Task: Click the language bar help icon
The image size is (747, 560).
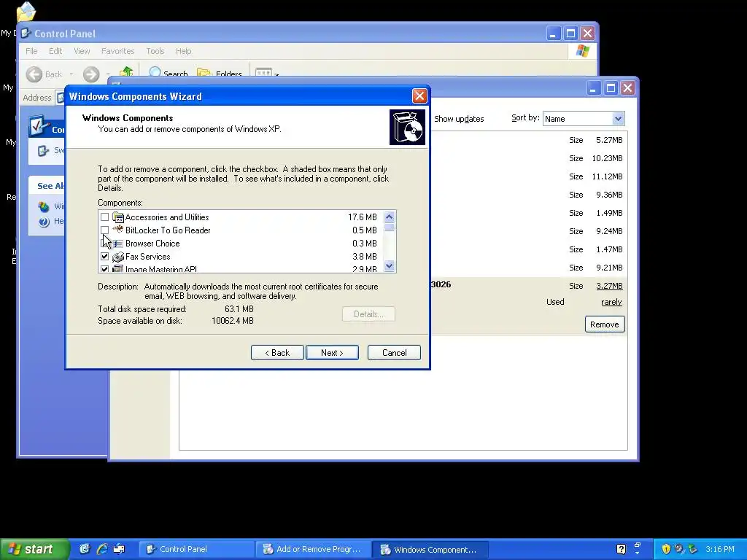Action: click(x=622, y=549)
